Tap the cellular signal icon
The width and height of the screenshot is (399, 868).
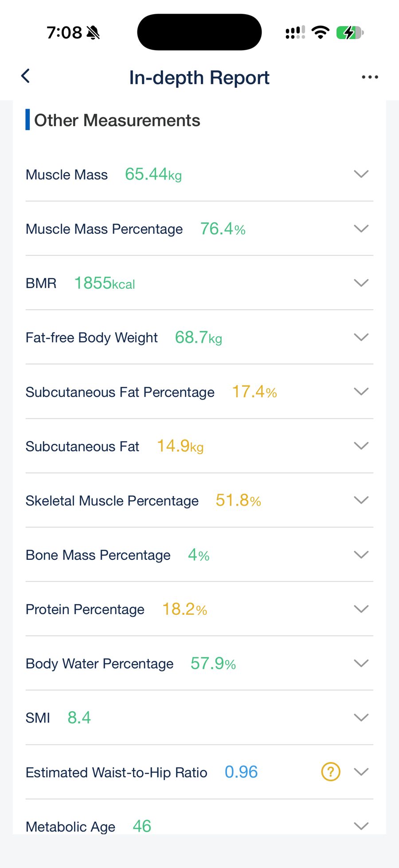(x=295, y=32)
